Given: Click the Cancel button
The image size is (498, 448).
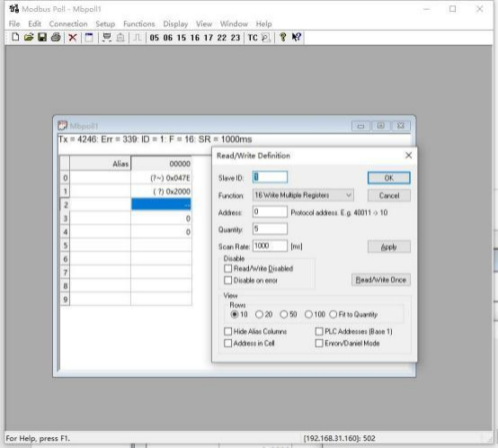Looking at the screenshot, I should point(389,195).
